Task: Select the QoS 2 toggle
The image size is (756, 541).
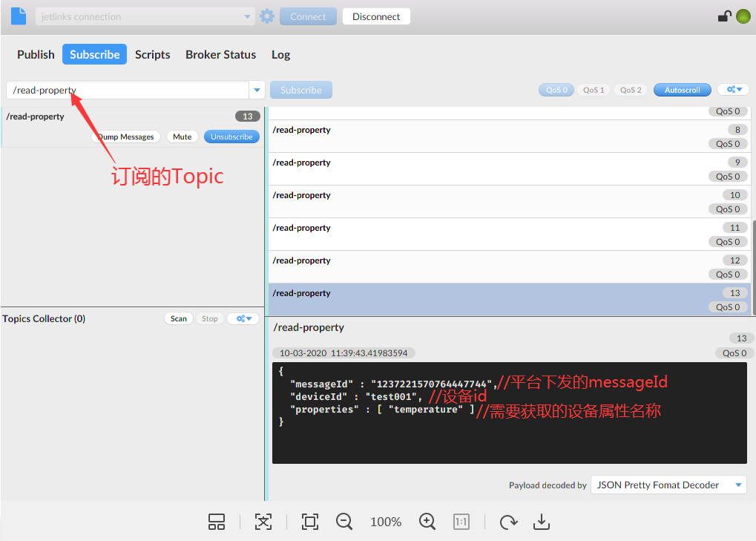Action: 631,90
